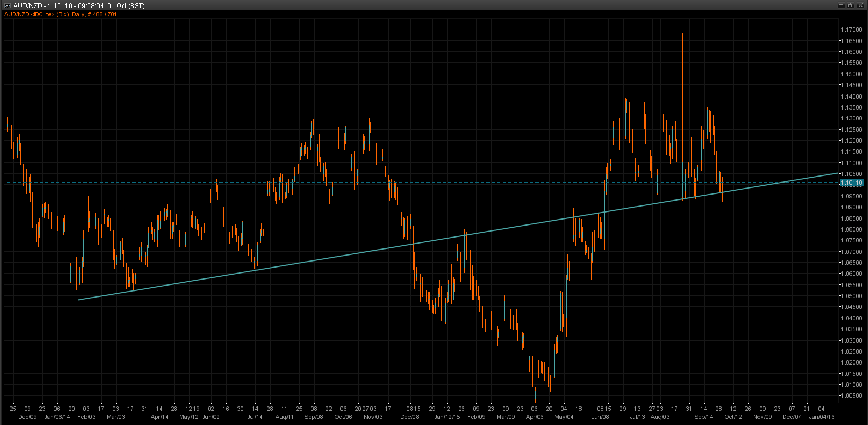
Task: Click the May/12 date label
Action: [x=188, y=417]
